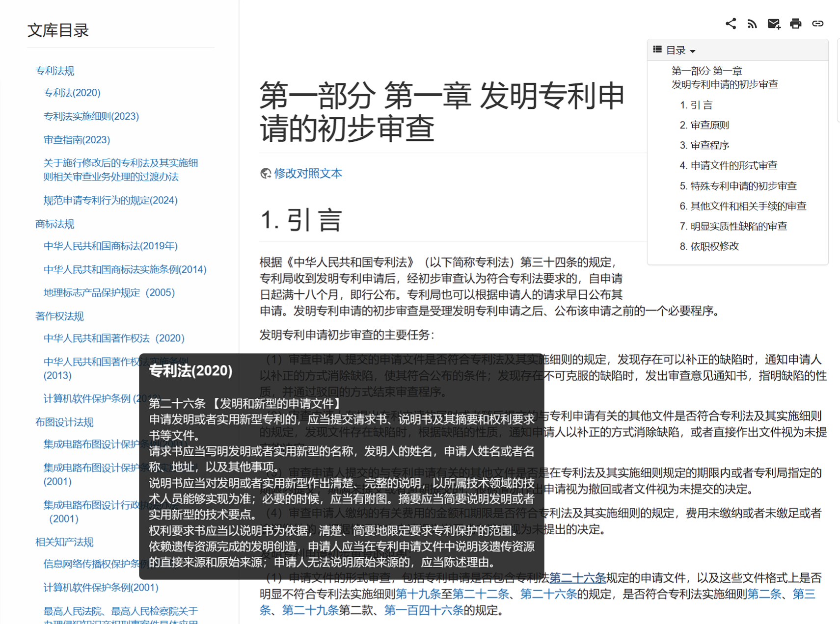Open 专利法(2020) in the sidebar
This screenshot has width=840, height=624.
click(72, 93)
